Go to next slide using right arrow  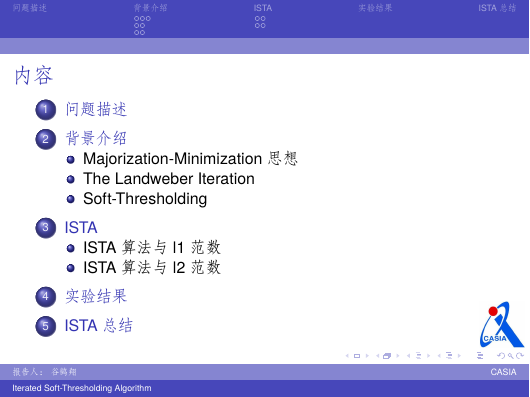click(x=367, y=356)
